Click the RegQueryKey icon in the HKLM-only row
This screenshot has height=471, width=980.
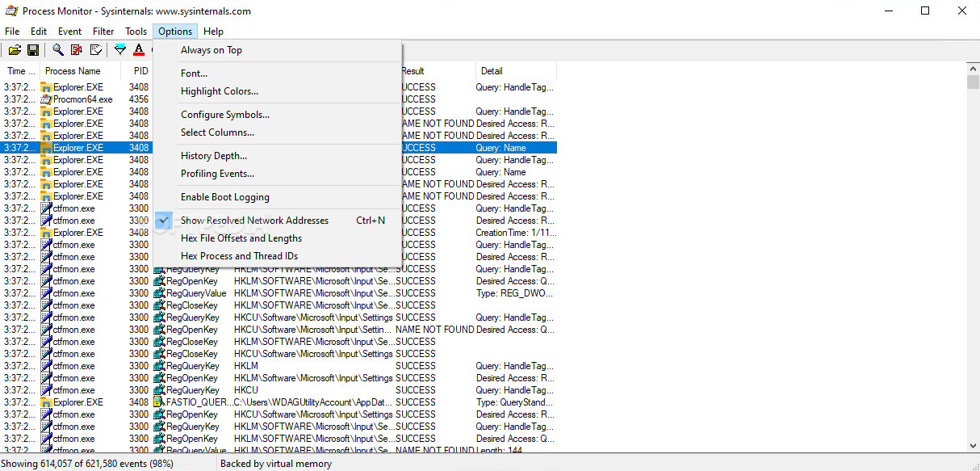(159, 366)
